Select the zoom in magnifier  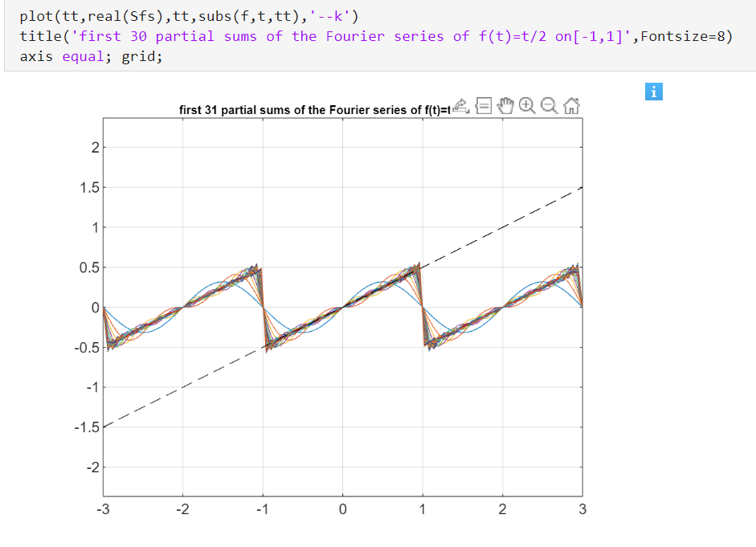pyautogui.click(x=528, y=105)
